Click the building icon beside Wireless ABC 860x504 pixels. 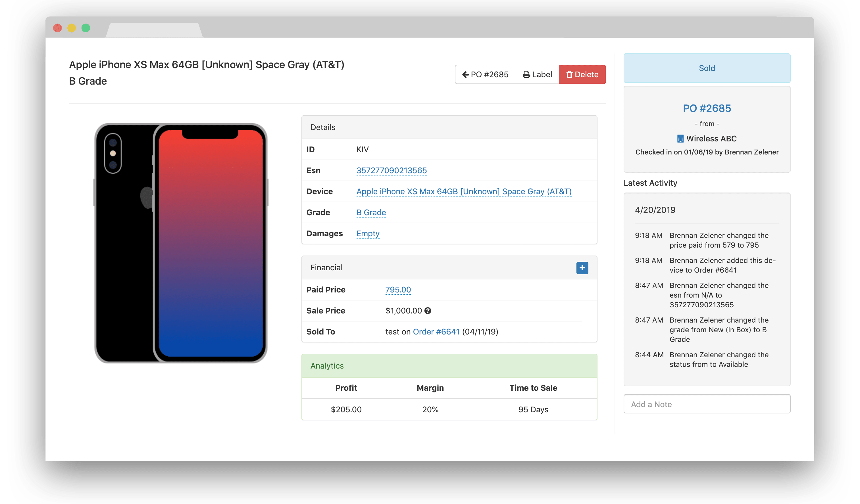680,139
